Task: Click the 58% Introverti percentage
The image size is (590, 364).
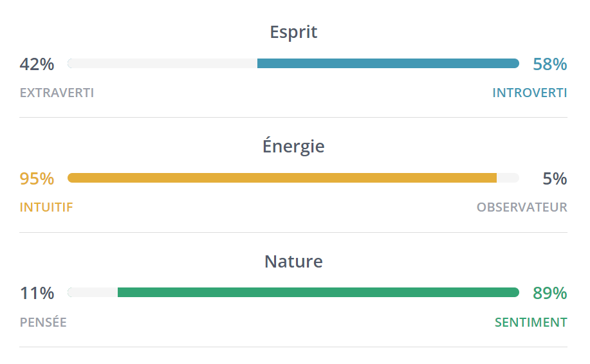Action: (x=549, y=64)
